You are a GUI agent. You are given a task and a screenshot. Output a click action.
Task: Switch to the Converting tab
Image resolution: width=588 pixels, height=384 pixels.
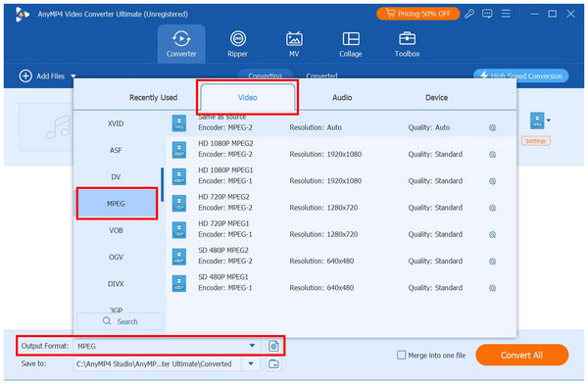tap(266, 74)
